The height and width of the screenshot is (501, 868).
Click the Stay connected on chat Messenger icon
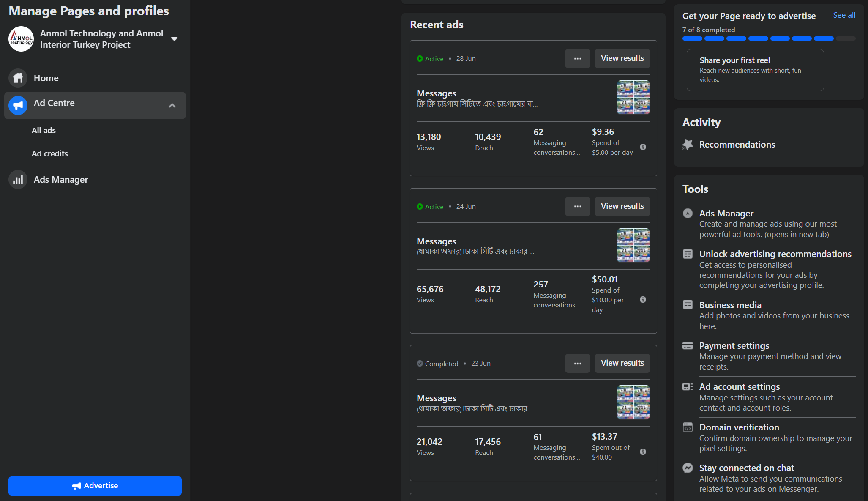point(688,468)
